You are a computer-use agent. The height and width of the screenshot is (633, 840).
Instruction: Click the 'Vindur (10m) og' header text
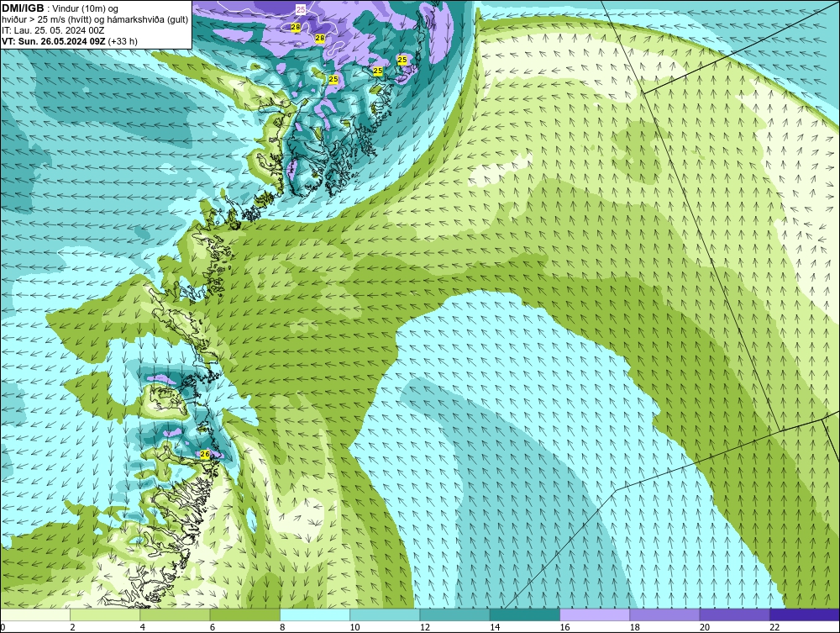(x=86, y=9)
